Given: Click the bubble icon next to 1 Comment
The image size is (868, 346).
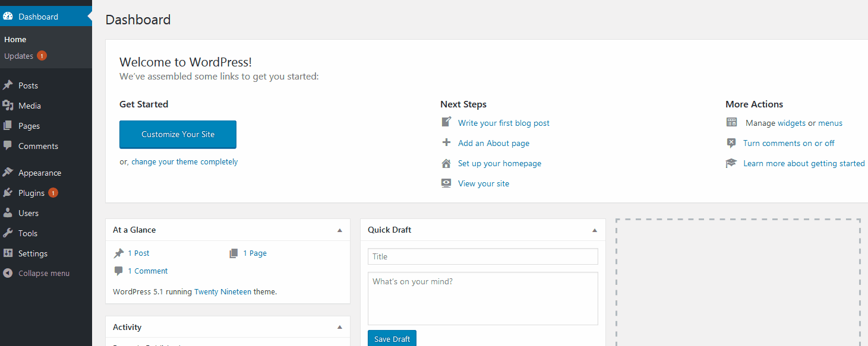Looking at the screenshot, I should pos(119,271).
